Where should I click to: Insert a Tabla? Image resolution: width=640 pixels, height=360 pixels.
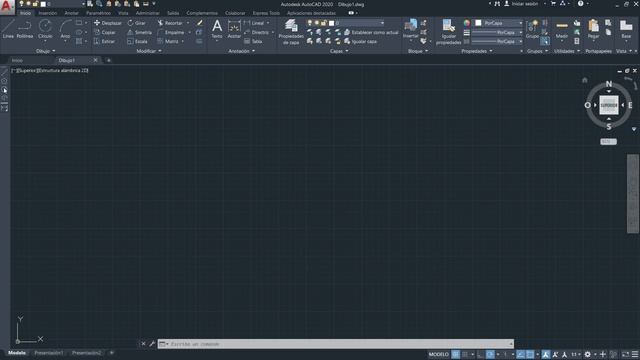pos(253,41)
